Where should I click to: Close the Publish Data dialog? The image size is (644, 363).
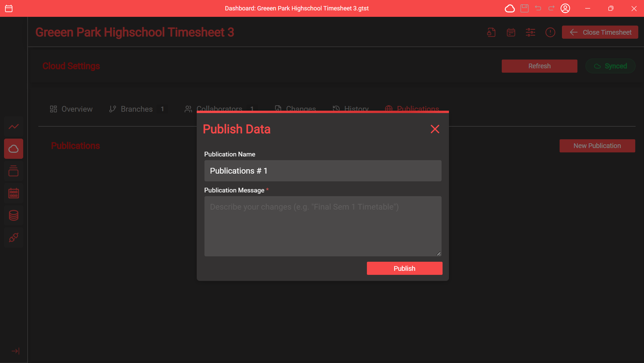point(434,129)
